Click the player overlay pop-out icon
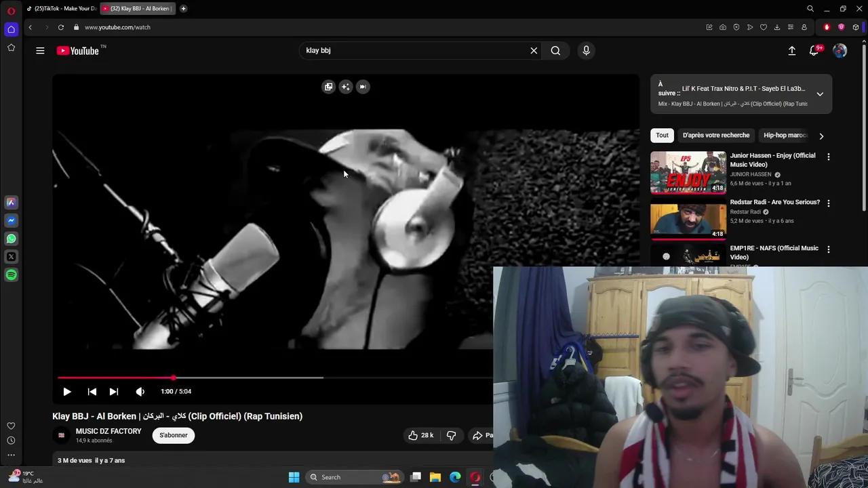 coord(328,87)
